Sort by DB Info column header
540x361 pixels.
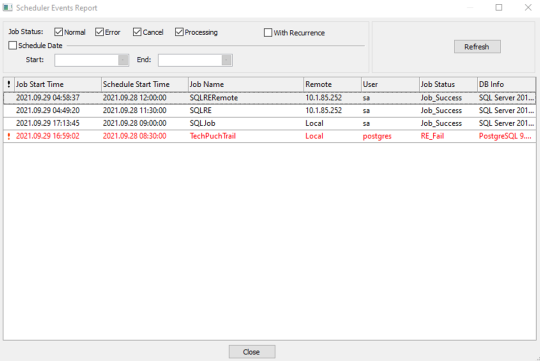point(506,84)
